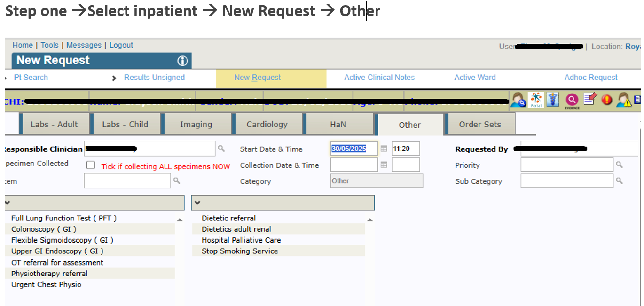Click the red exclamation alert icon
644x306 pixels.
607,100
